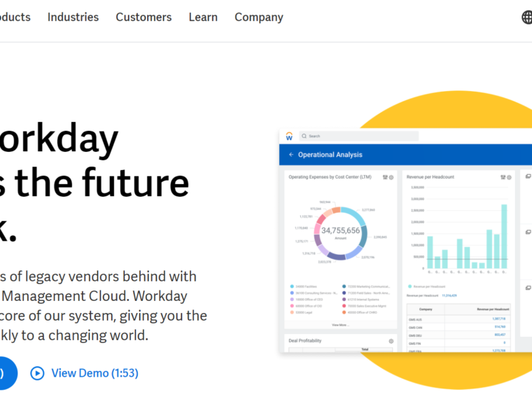The width and height of the screenshot is (532, 399).
Task: Click the Workday logo in the dashboard image
Action: (289, 136)
